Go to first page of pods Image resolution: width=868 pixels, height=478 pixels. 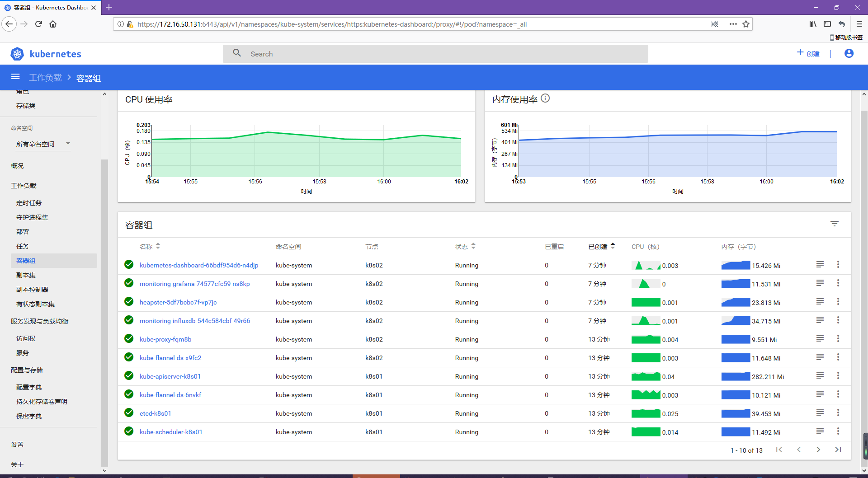[x=779, y=450]
